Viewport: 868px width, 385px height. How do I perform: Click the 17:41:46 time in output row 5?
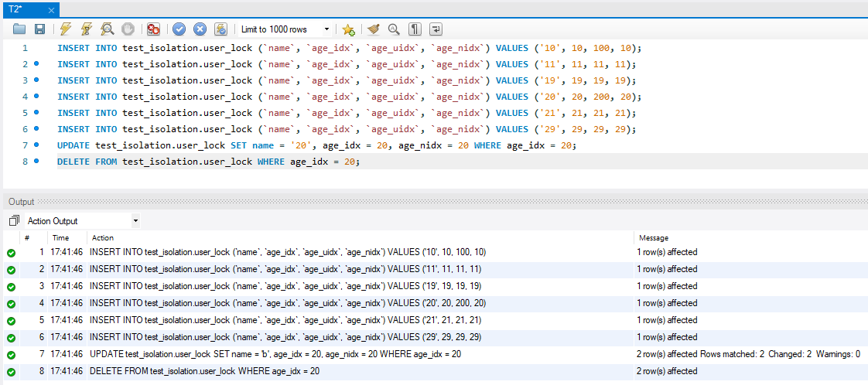[x=66, y=320]
